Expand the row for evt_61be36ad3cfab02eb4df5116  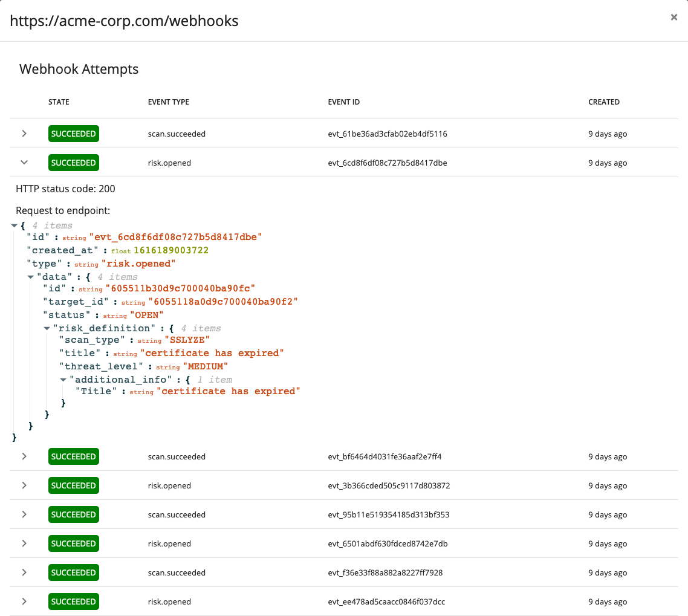tap(24, 134)
